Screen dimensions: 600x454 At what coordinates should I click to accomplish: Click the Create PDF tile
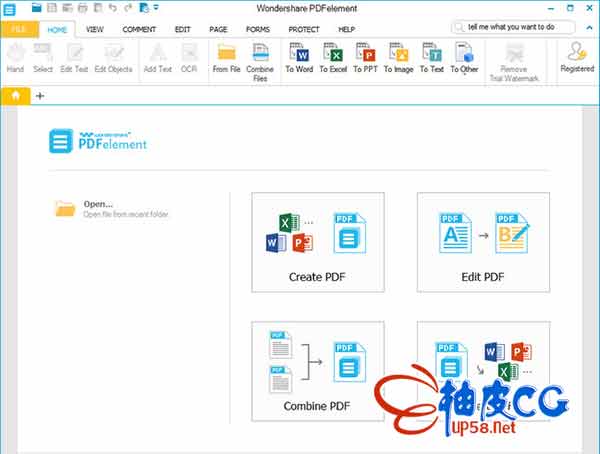318,242
